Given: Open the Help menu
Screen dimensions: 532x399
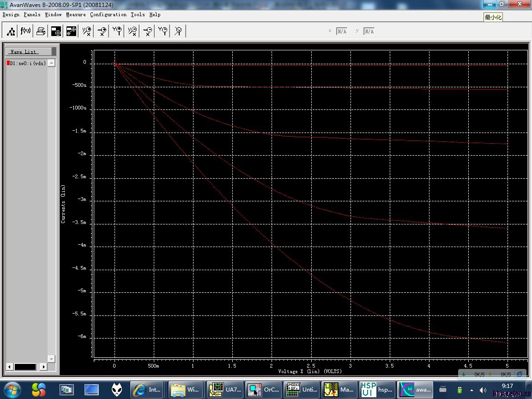Looking at the screenshot, I should pyautogui.click(x=155, y=15).
